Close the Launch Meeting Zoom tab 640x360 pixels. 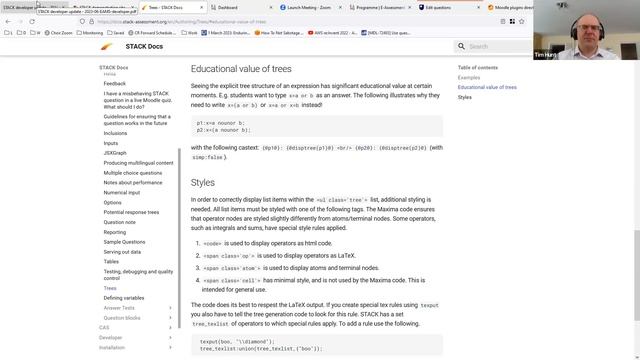pos(340,7)
